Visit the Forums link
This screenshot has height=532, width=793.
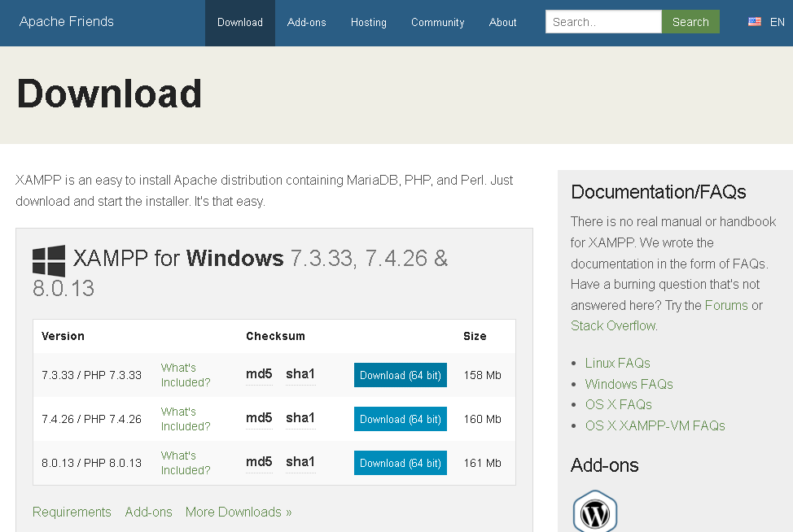coord(726,305)
